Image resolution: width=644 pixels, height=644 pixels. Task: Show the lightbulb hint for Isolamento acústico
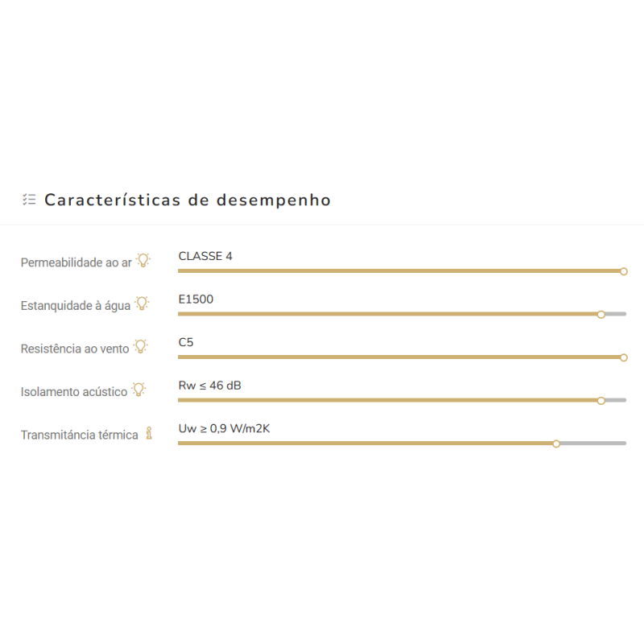pyautogui.click(x=138, y=390)
